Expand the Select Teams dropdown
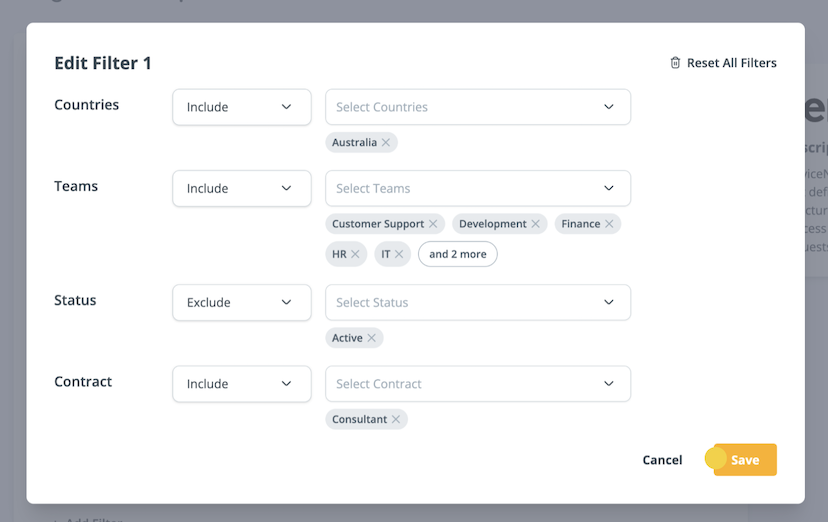This screenshot has width=828, height=522. click(x=478, y=189)
